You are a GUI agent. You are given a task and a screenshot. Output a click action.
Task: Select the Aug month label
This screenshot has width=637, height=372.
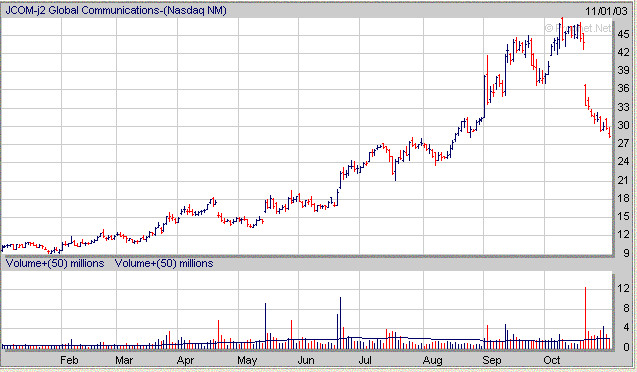coord(432,360)
